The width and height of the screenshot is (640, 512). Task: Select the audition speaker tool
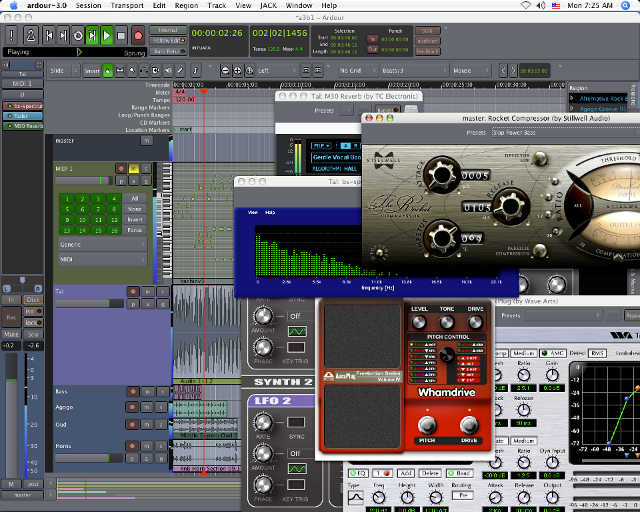pos(168,71)
